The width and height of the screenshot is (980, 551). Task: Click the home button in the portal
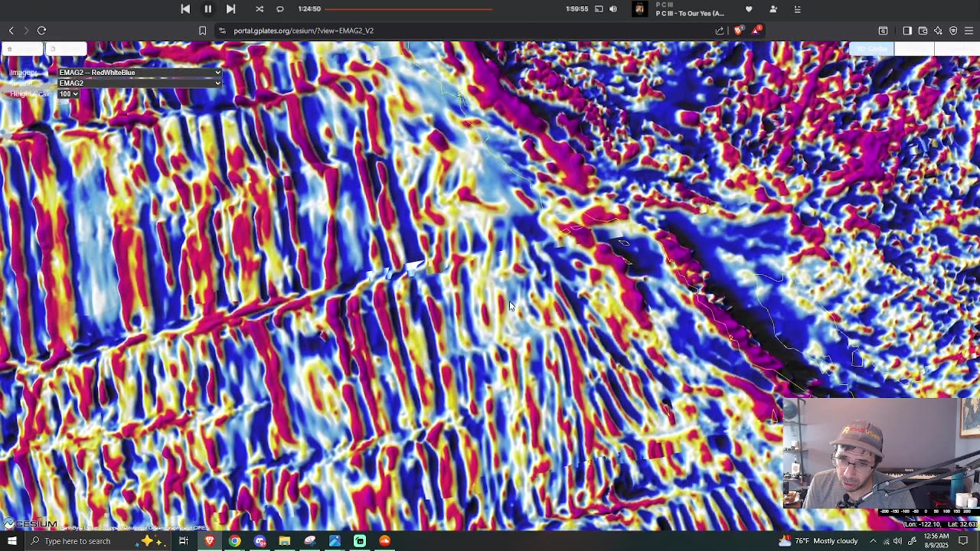pyautogui.click(x=21, y=49)
